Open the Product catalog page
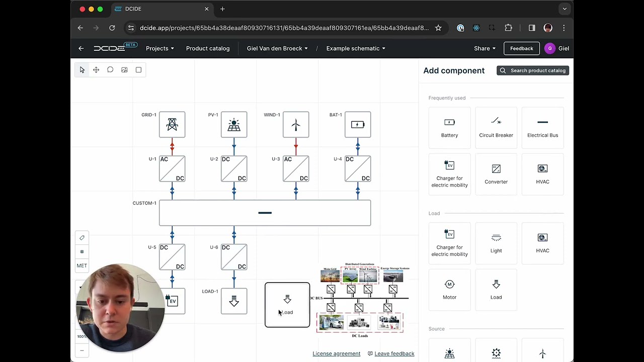The height and width of the screenshot is (362, 644). pos(208,48)
